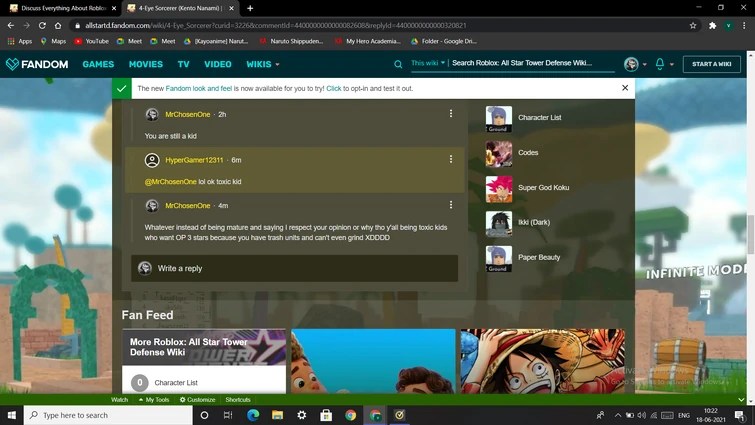Viewport: 755px width, 425px height.
Task: Open Character List thumbnail in sidebar
Action: click(499, 119)
